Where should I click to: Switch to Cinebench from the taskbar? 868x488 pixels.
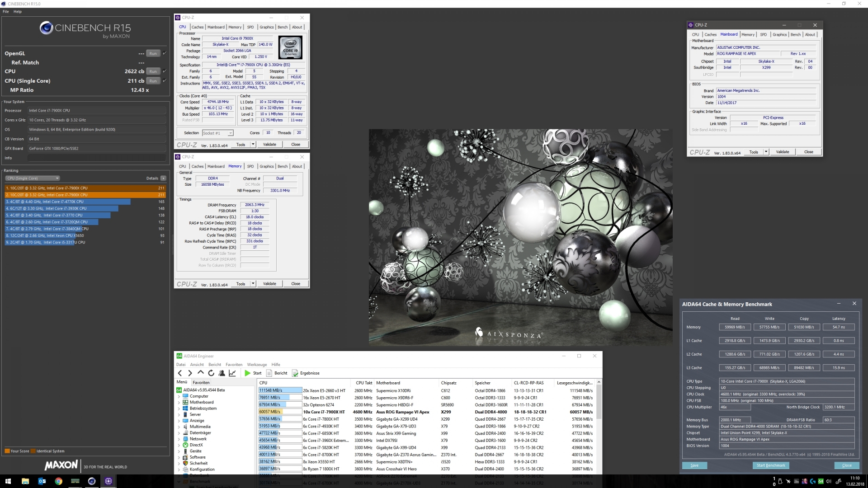92,481
